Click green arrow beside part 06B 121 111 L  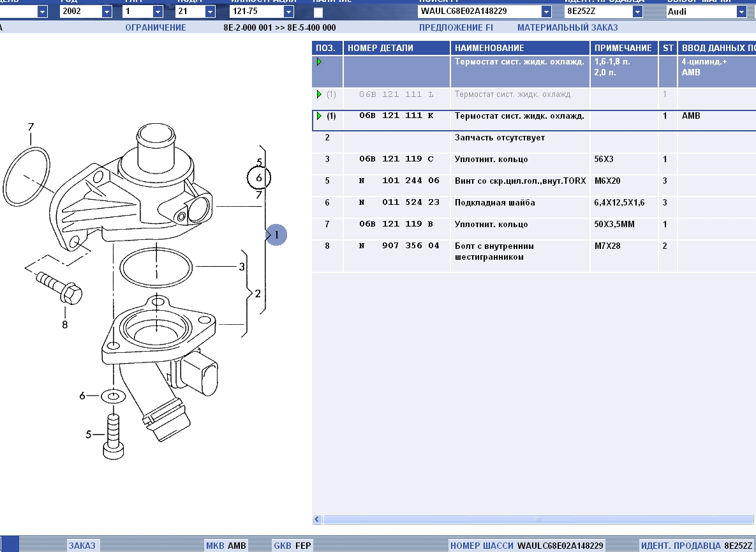(319, 94)
